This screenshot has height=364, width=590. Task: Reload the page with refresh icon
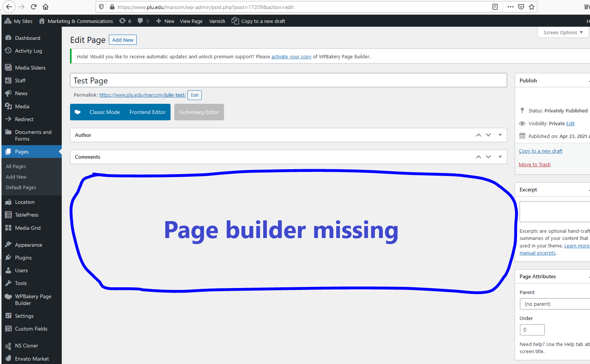coord(34,7)
